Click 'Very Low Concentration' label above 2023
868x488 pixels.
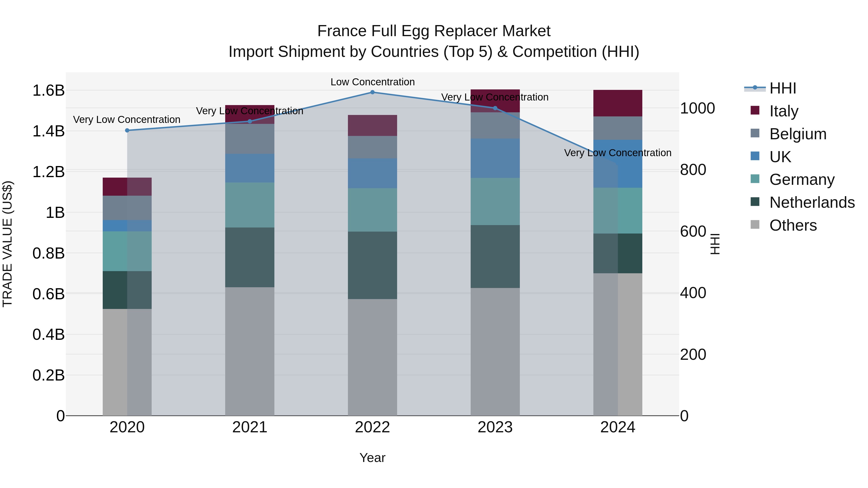pyautogui.click(x=495, y=97)
